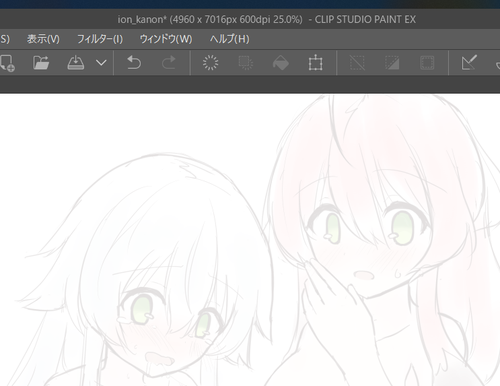Click the Show selection border icon

(427, 63)
